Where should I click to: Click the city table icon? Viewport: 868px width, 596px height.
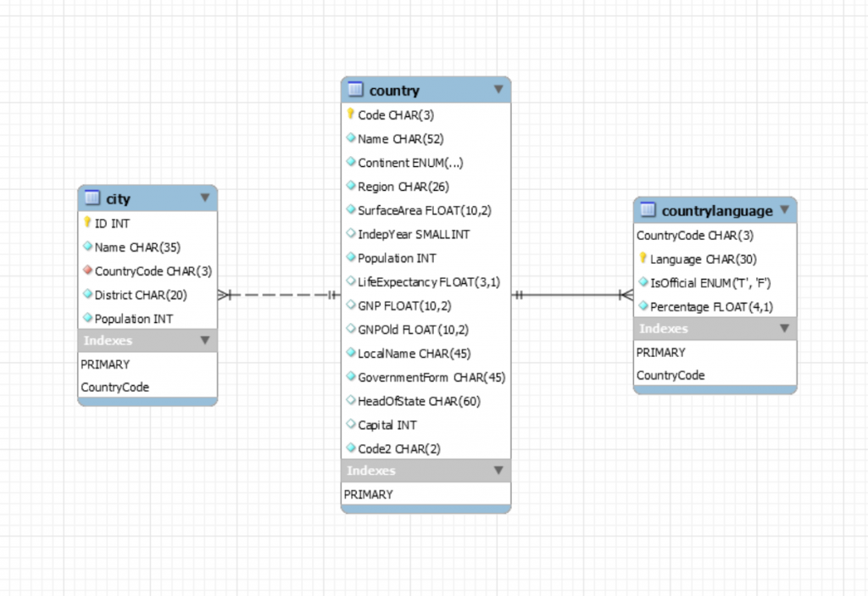point(92,198)
